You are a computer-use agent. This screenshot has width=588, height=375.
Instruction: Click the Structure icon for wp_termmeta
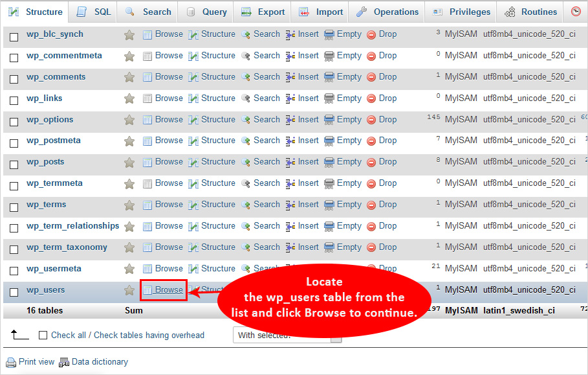click(x=193, y=183)
